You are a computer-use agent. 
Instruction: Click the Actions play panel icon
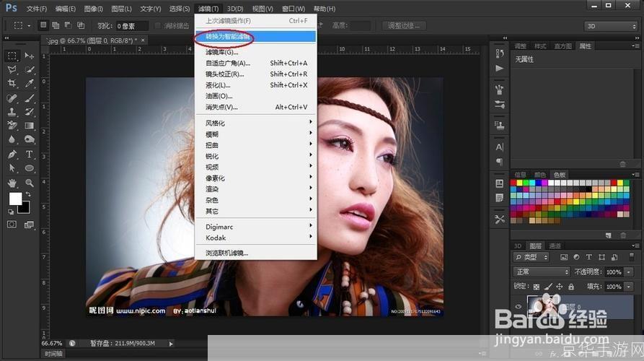click(x=500, y=69)
